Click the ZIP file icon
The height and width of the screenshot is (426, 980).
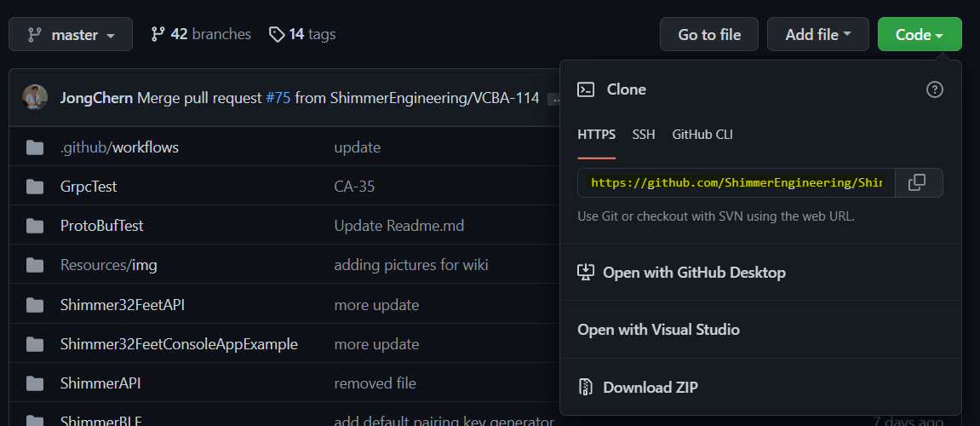586,387
